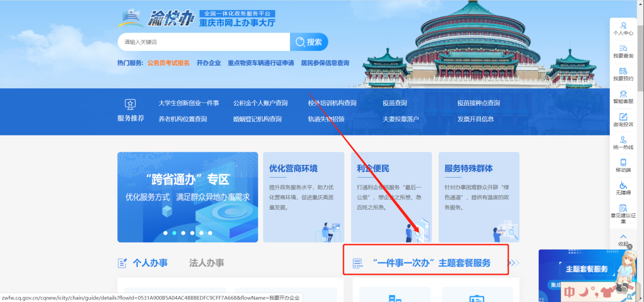Open 公积金个人账户查询 link
The height and width of the screenshot is (302, 644).
tap(260, 103)
